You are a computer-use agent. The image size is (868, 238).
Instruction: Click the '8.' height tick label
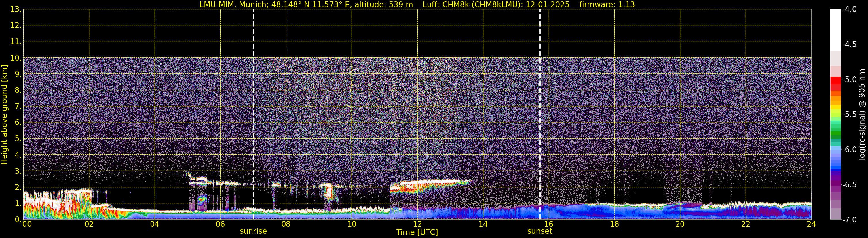click(x=18, y=90)
